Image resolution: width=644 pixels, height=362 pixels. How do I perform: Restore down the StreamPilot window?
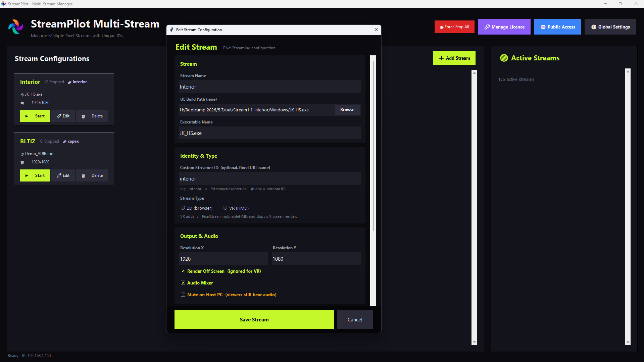[621, 4]
